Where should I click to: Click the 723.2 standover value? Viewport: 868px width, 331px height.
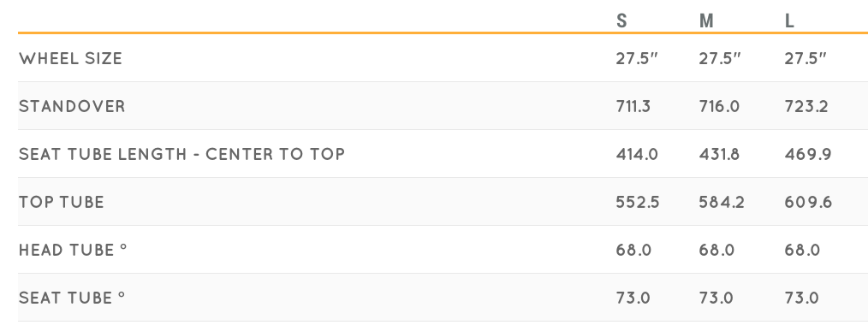pos(806,106)
